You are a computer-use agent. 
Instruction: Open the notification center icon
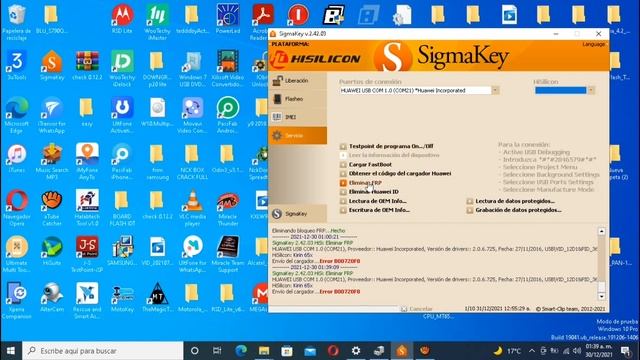click(x=625, y=351)
